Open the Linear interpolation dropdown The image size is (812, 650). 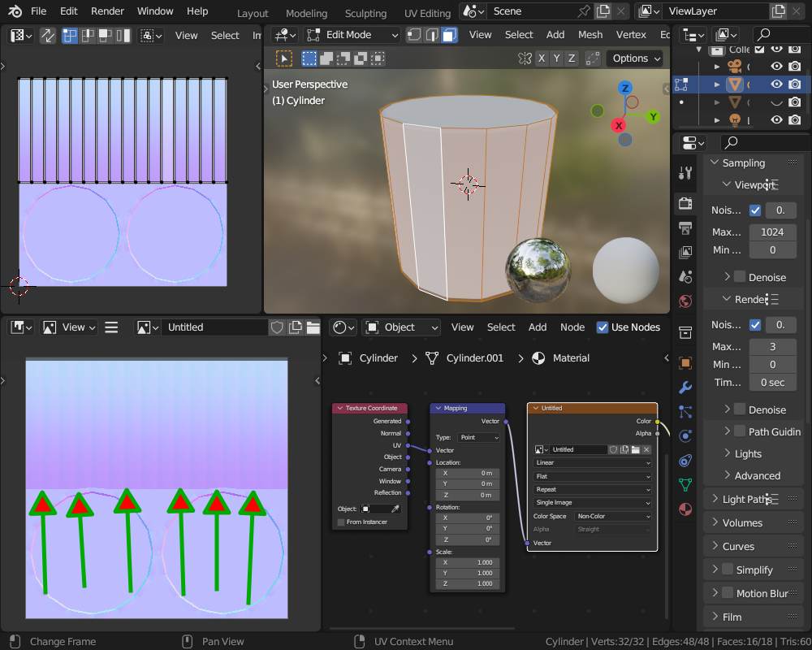[592, 462]
